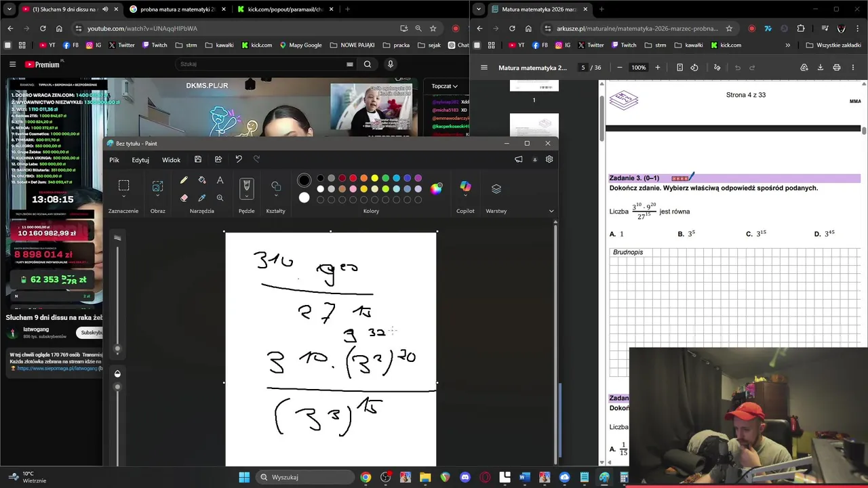Print the PDF document

pos(837,68)
